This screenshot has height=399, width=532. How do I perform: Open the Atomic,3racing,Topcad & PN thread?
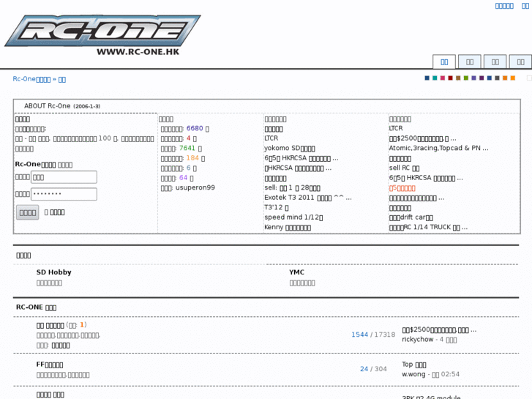(438, 148)
